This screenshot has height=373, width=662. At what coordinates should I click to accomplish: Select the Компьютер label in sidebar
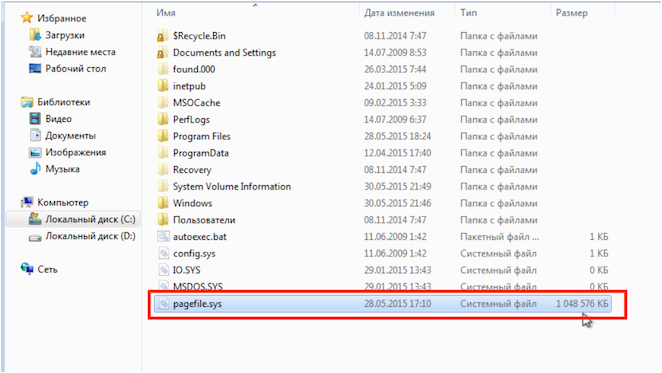pos(63,203)
